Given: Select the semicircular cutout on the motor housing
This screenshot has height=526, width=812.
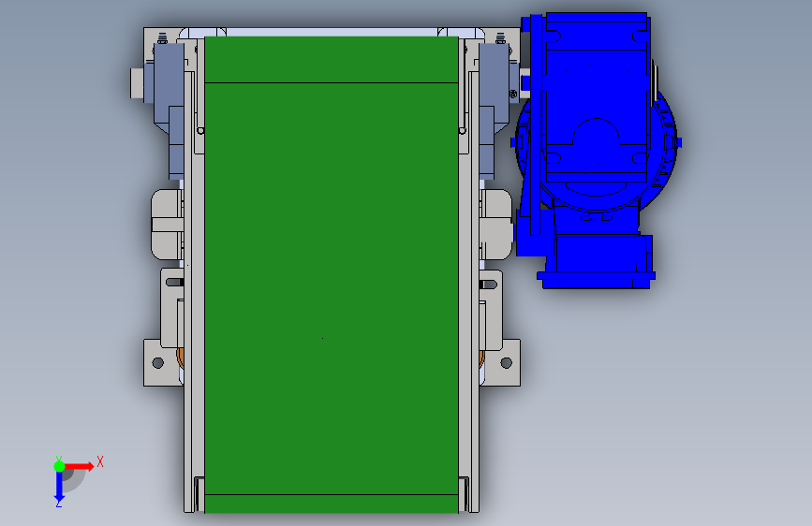Looking at the screenshot, I should [596, 131].
